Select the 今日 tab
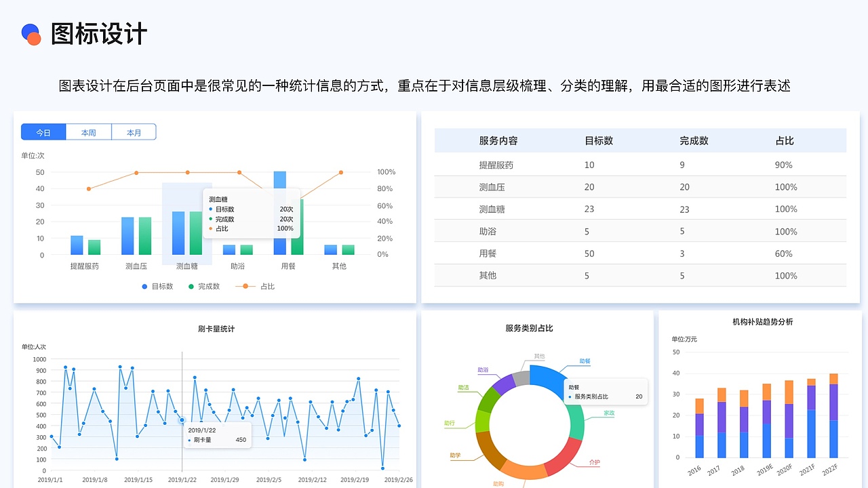This screenshot has width=868, height=488. 43,132
